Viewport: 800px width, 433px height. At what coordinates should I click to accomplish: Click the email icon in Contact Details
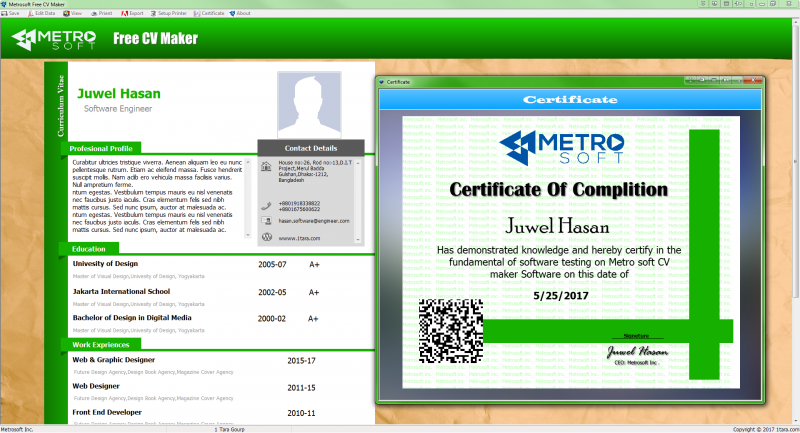point(266,221)
